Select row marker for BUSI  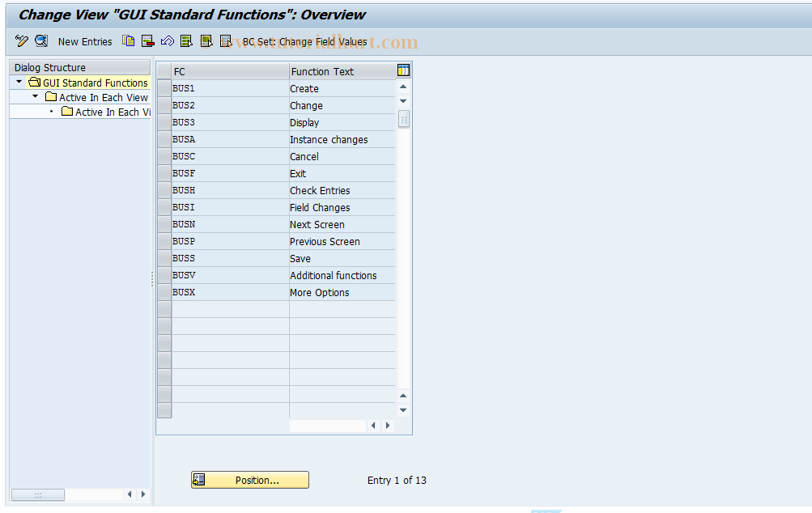[164, 207]
